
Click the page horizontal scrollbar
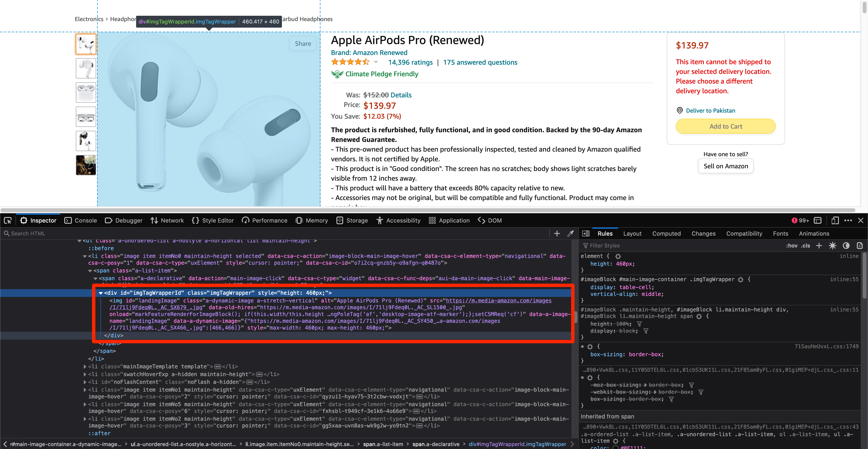point(428,210)
